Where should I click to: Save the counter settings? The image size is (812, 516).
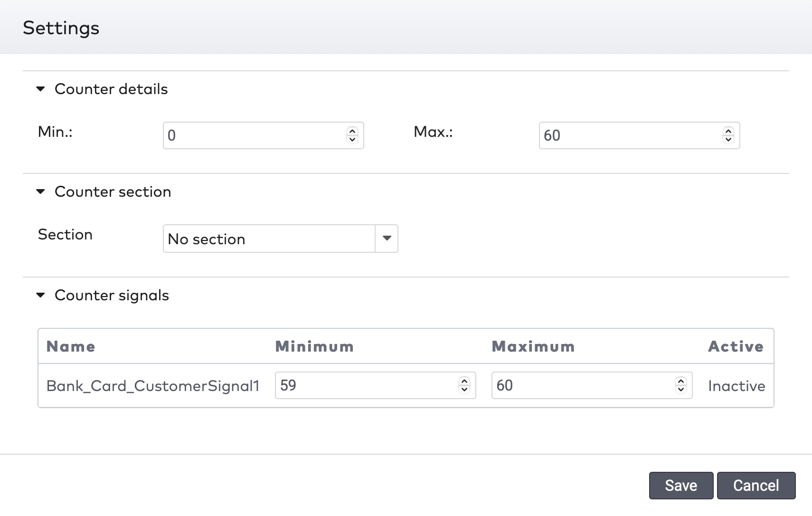coord(680,485)
